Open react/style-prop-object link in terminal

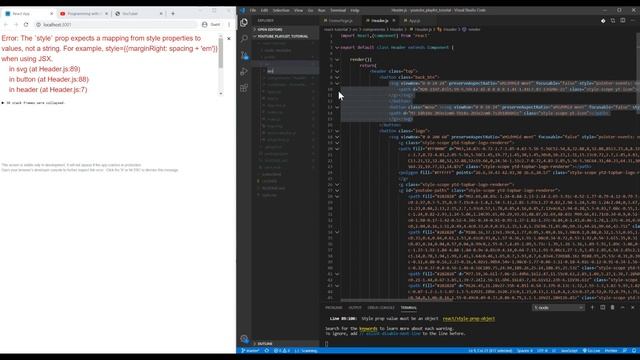469,318
